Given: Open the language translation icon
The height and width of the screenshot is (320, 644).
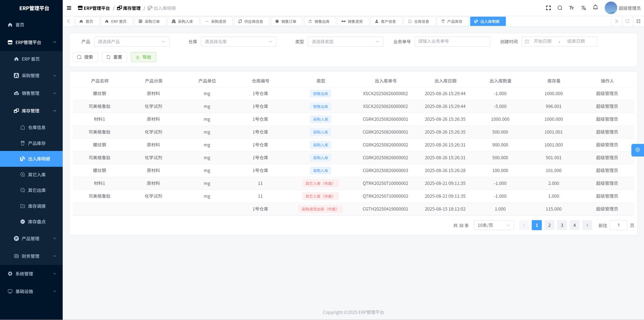Looking at the screenshot, I should click(x=584, y=8).
